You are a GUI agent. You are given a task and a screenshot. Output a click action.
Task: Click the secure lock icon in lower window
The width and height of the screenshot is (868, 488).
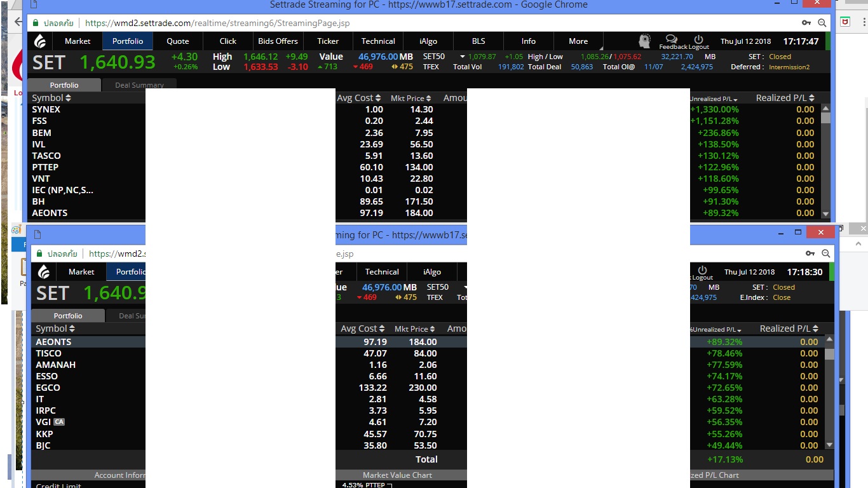[x=38, y=254]
